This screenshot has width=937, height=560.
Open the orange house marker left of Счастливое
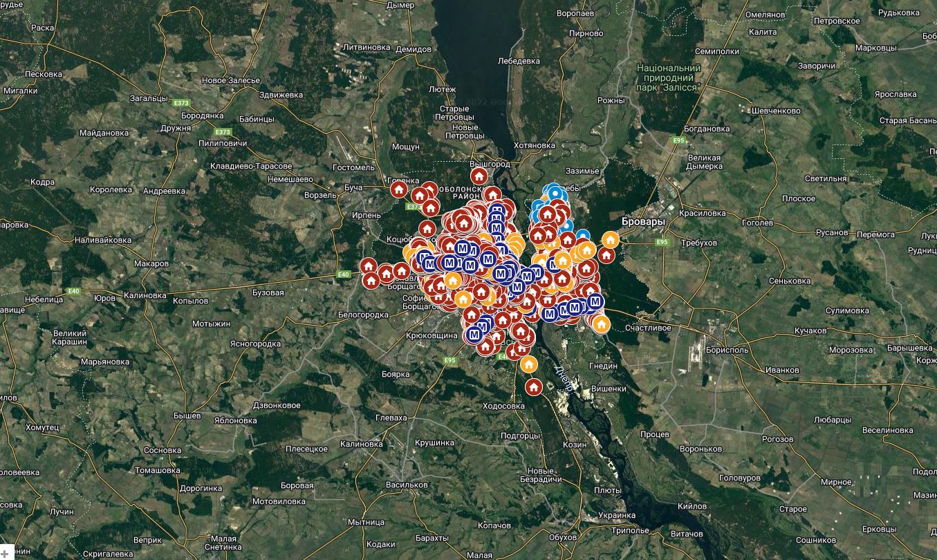[601, 323]
